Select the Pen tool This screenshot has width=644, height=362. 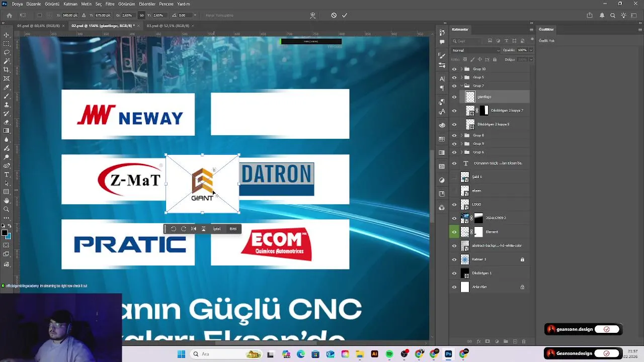tap(7, 165)
